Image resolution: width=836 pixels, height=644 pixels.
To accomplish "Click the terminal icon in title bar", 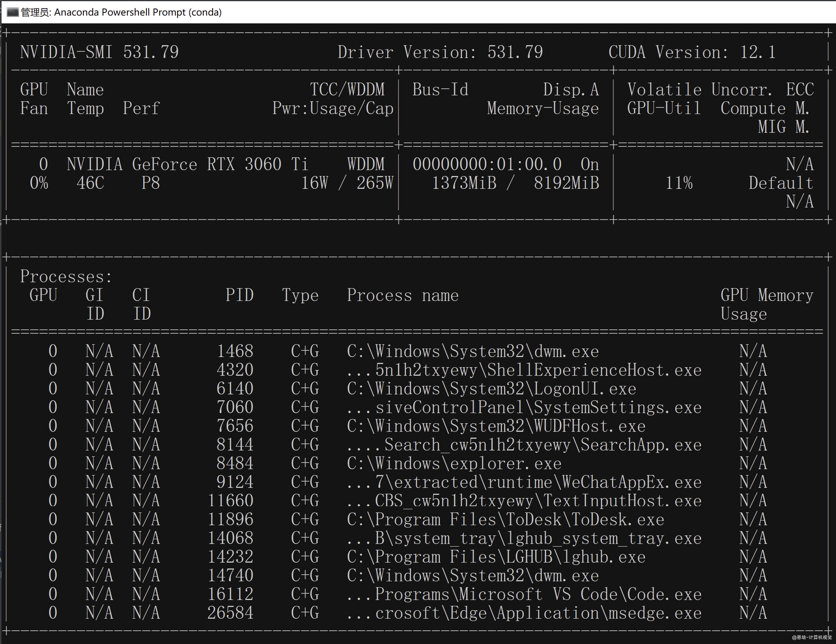I will pos(12,12).
